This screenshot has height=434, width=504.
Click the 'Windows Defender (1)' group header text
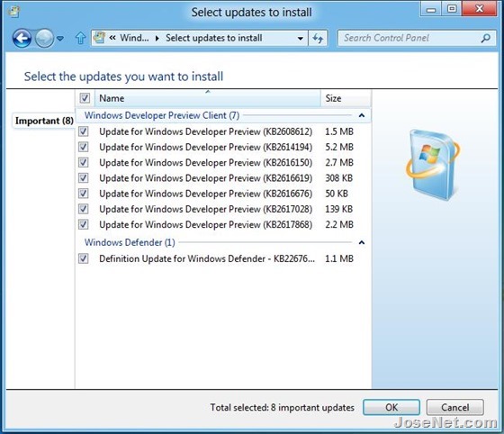(130, 242)
